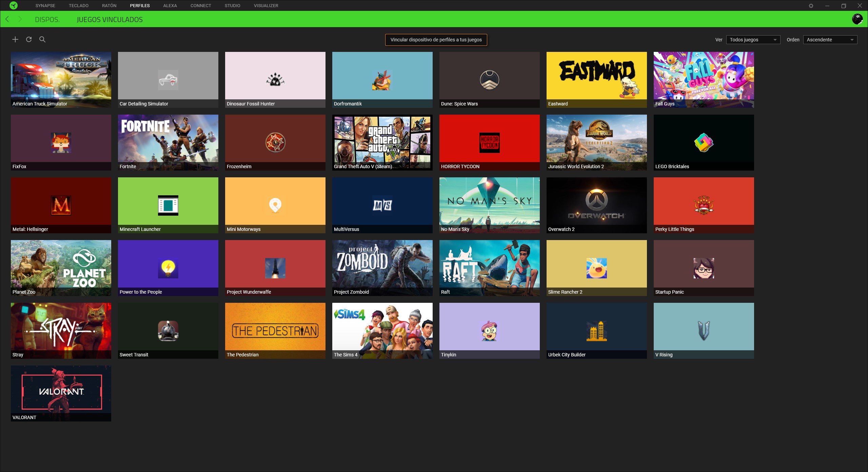The height and width of the screenshot is (472, 868).
Task: Open the Overwatch 2 game tile
Action: (x=597, y=205)
